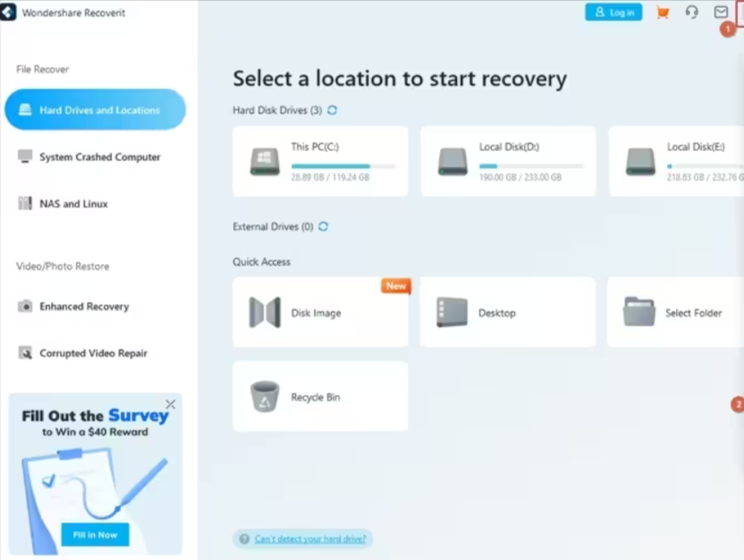This screenshot has width=744, height=560.
Task: Click the Enhanced Recovery camera icon
Action: coord(25,306)
